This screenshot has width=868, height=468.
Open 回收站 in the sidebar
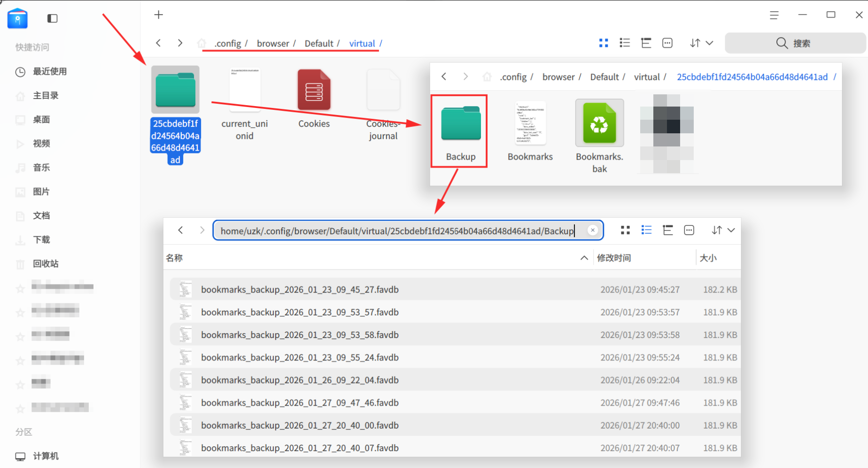click(x=46, y=264)
